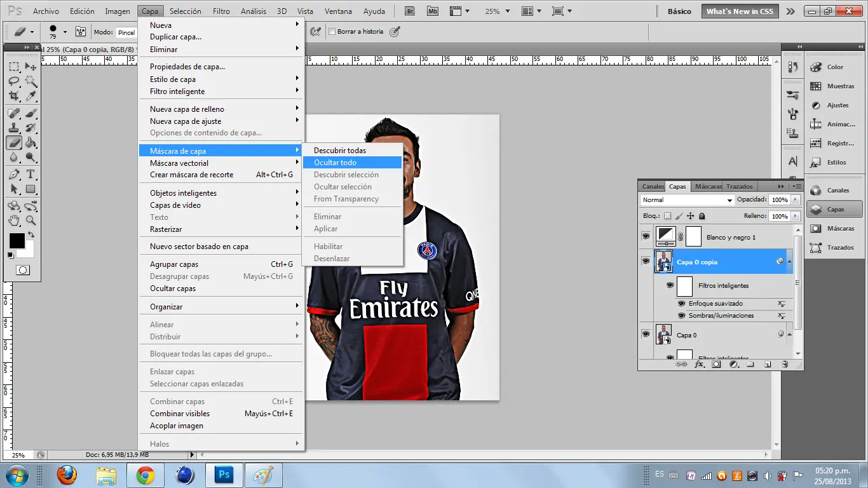Select the Rectangle shape tool
Viewport: 868px width, 488px height.
tap(31, 189)
